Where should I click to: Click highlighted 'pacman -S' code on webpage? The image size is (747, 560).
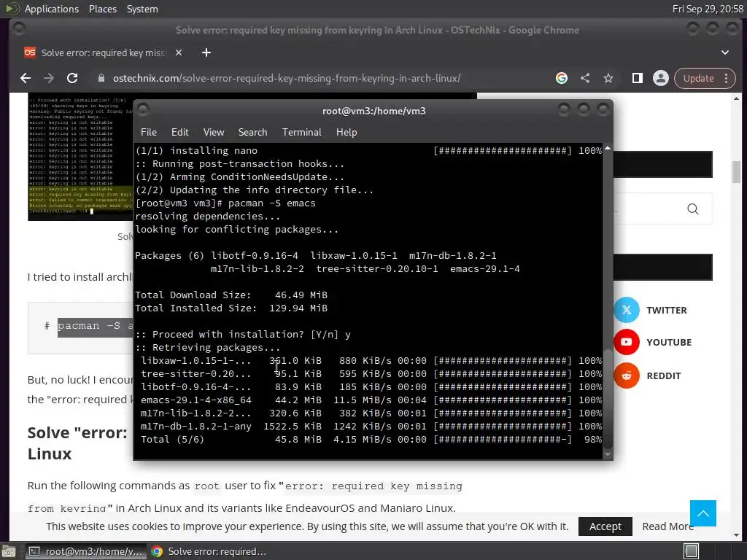click(x=96, y=326)
